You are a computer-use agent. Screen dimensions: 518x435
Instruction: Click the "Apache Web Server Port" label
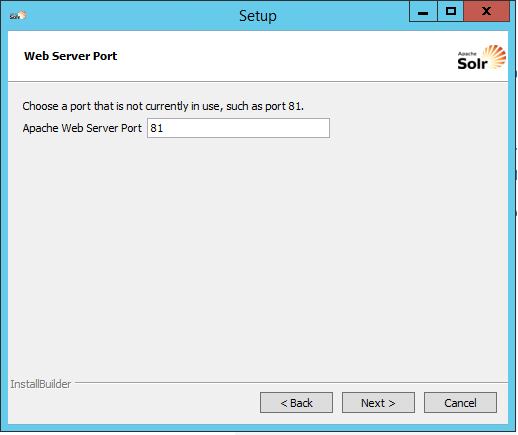pyautogui.click(x=82, y=128)
